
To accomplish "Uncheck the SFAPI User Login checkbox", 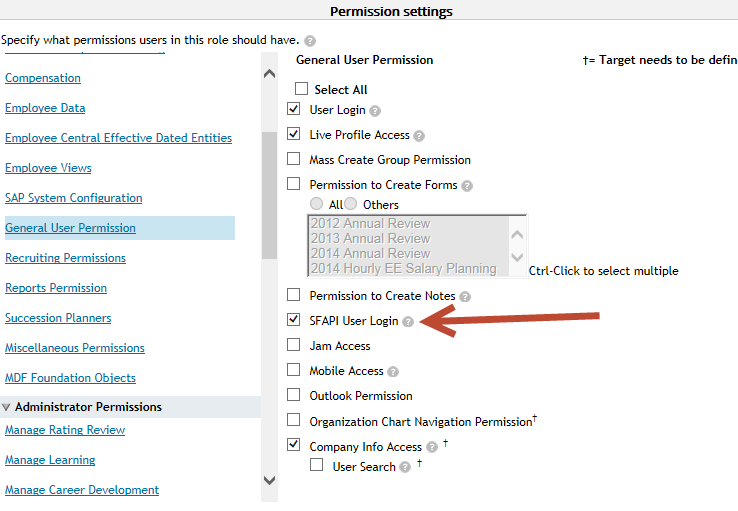I will point(294,319).
